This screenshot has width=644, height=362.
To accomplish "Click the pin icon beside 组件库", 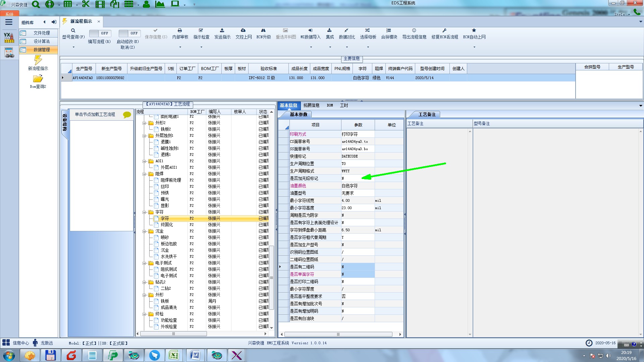I will 54,22.
